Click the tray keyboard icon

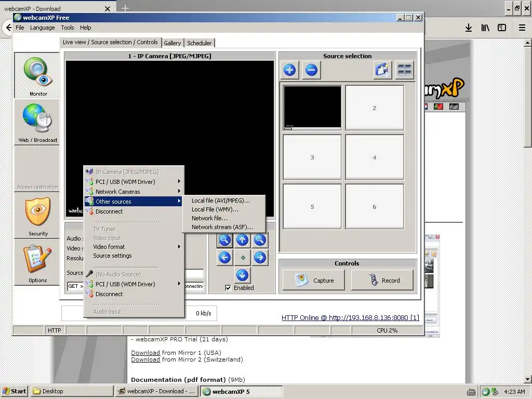pos(471,392)
